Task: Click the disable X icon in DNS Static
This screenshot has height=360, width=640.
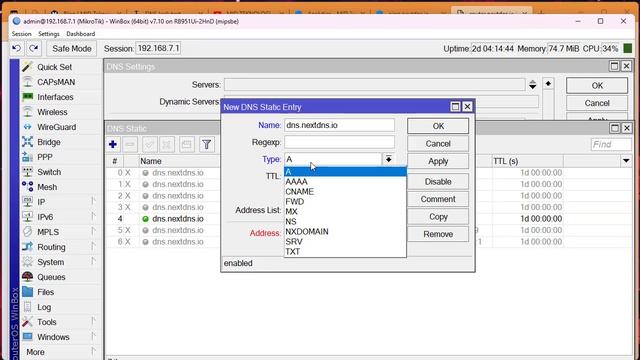Action: tap(167, 144)
